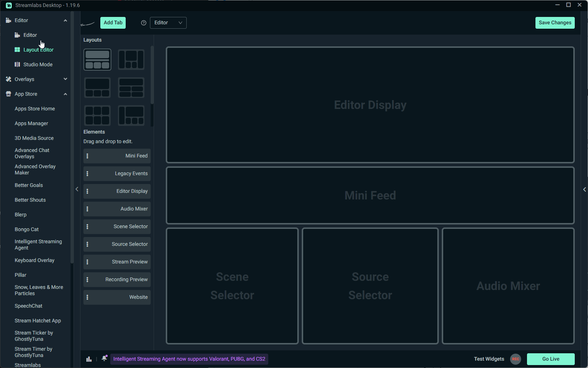Collapse the left sidebar with arrow
The width and height of the screenshot is (588, 368).
click(x=77, y=189)
